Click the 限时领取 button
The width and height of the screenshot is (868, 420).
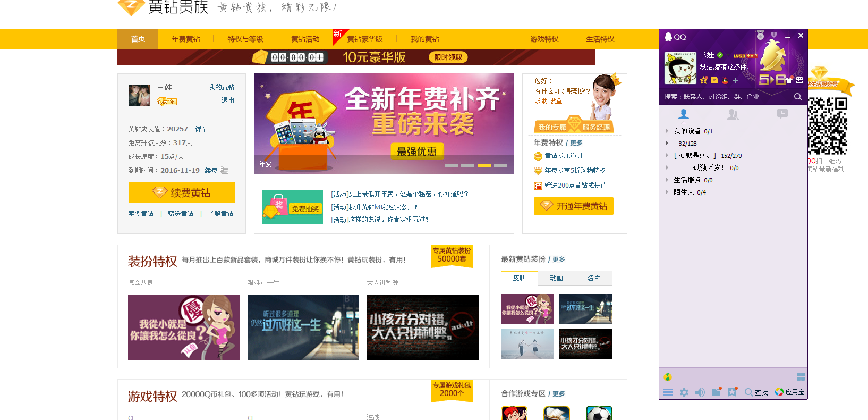tap(448, 57)
